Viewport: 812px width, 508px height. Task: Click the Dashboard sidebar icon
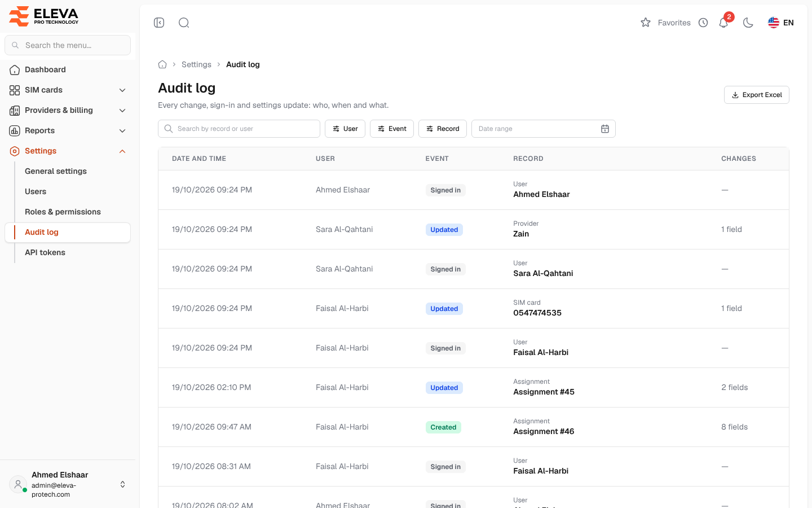(x=15, y=69)
